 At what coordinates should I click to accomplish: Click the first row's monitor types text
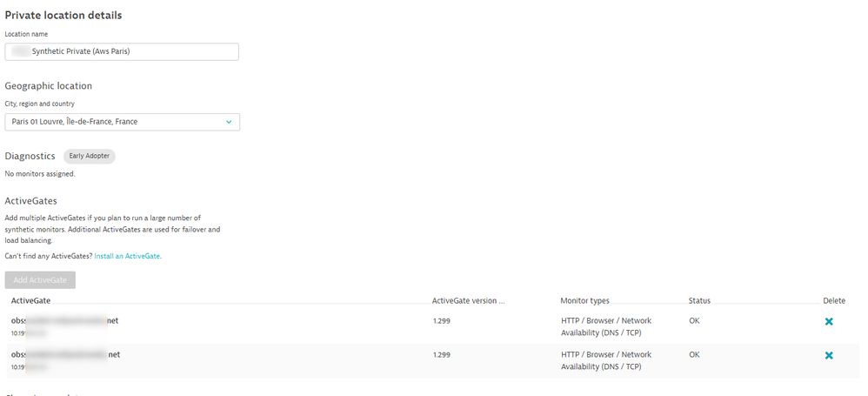(605, 326)
